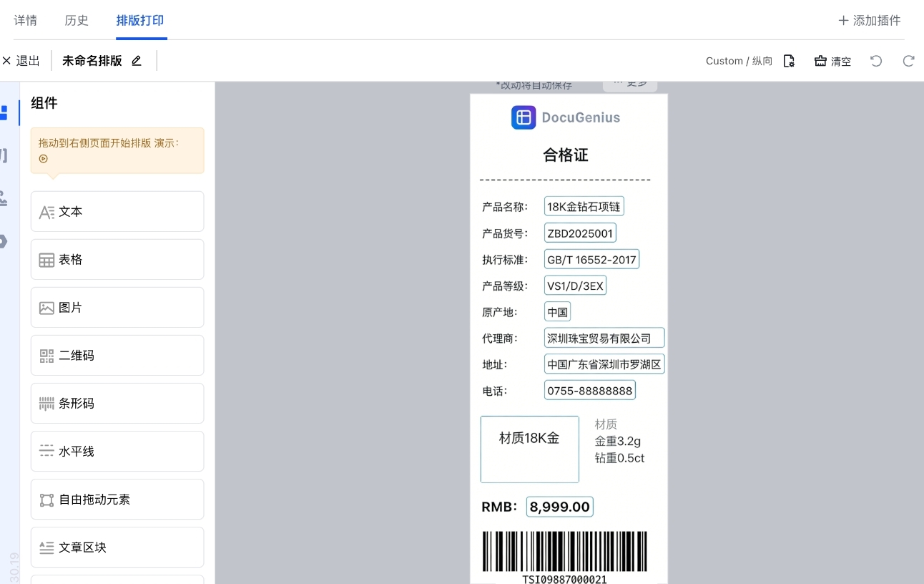Select the 表格 table component
This screenshot has height=584, width=924.
117,260
